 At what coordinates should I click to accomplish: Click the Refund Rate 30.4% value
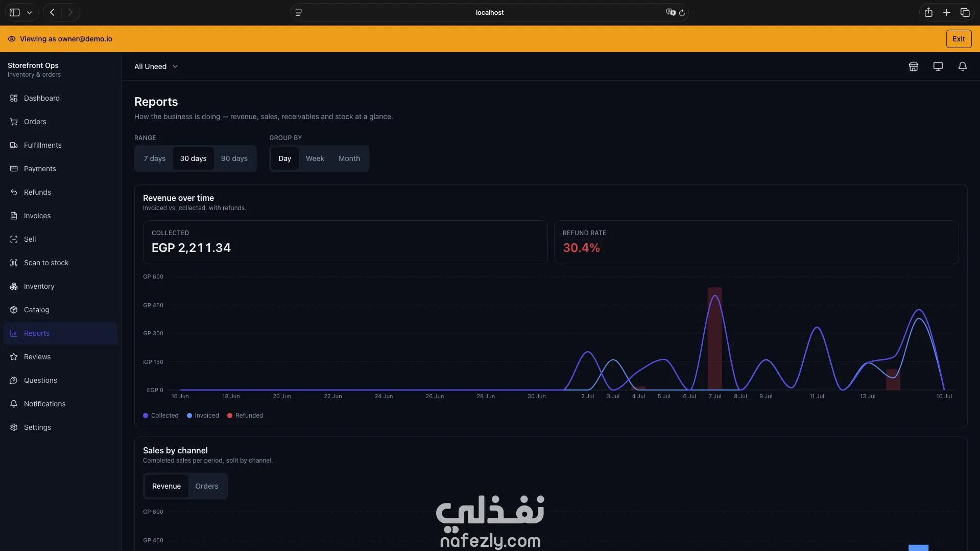581,248
